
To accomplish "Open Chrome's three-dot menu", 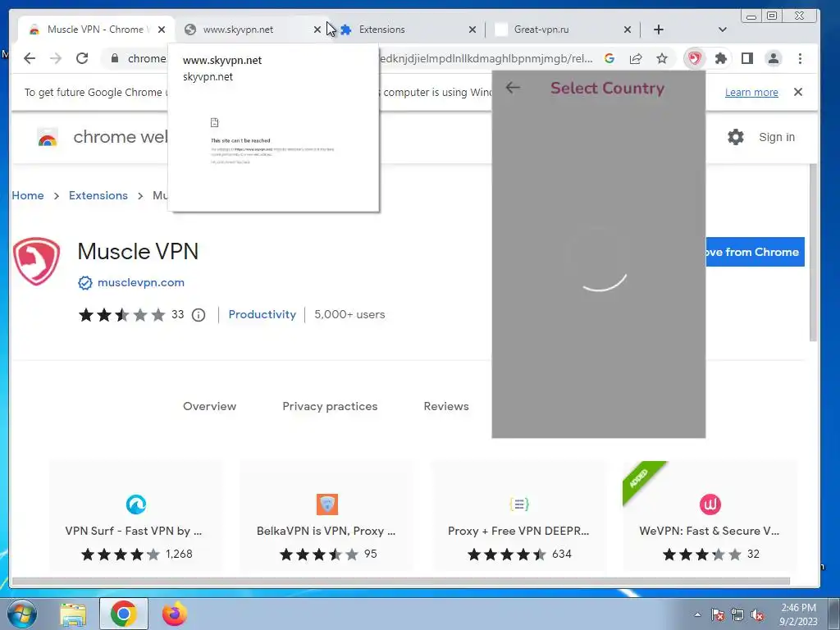I will pyautogui.click(x=800, y=58).
